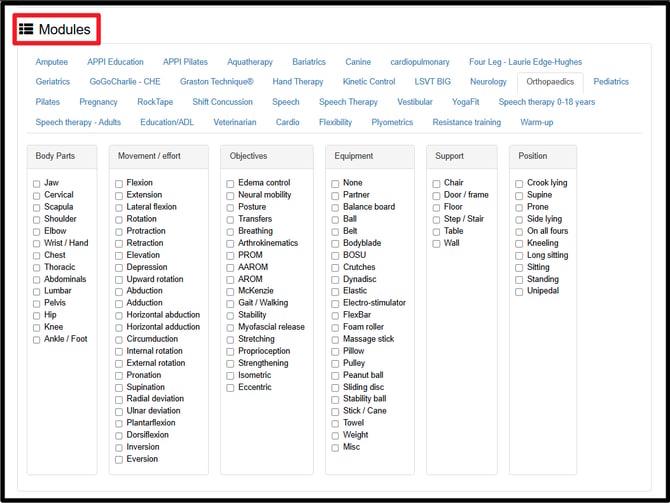Select the RockTape tab
Image resolution: width=670 pixels, height=503 pixels.
pos(155,102)
